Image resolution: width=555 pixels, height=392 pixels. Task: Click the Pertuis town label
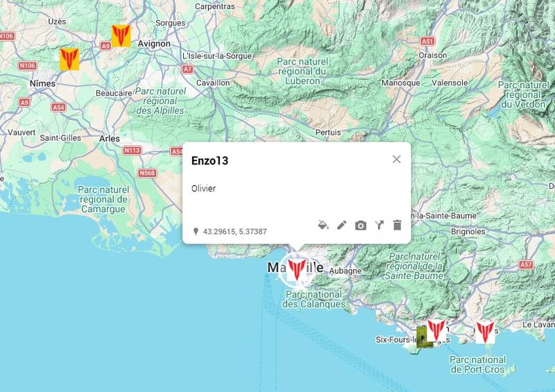click(x=328, y=133)
